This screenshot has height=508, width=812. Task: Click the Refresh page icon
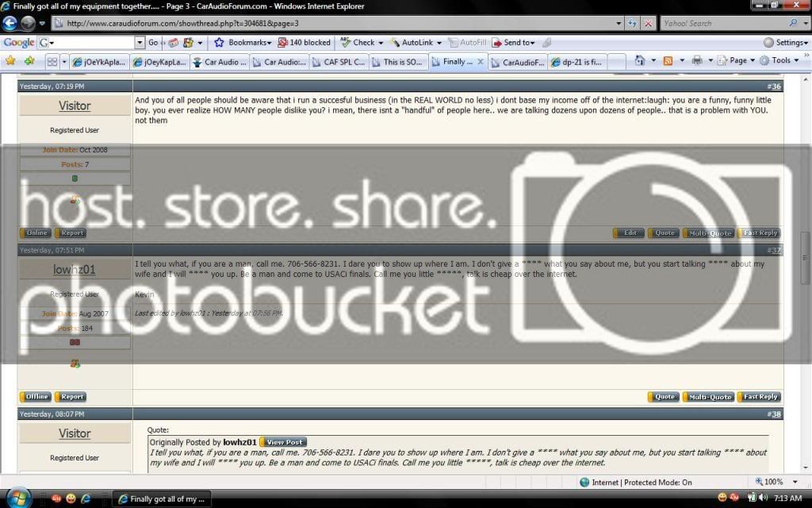[x=632, y=23]
